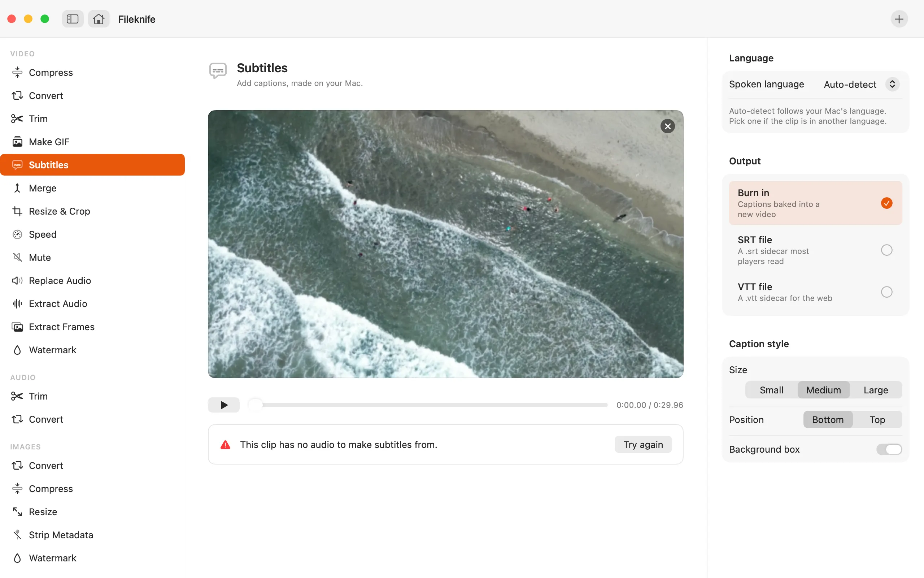Screen dimensions: 924x578
Task: Open the audio Trim tool
Action: (x=92, y=396)
